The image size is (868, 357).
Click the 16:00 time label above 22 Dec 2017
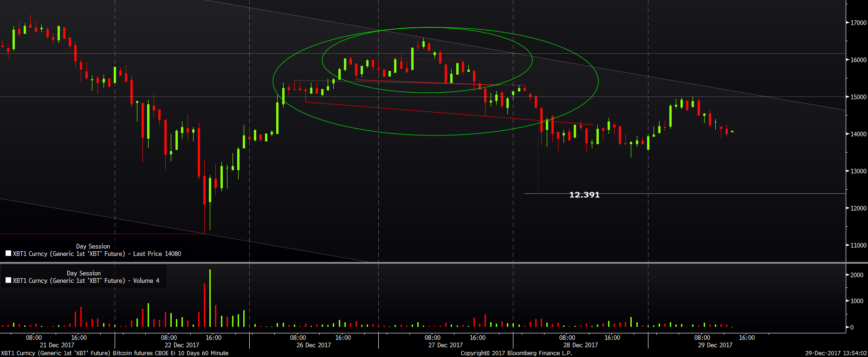[214, 338]
